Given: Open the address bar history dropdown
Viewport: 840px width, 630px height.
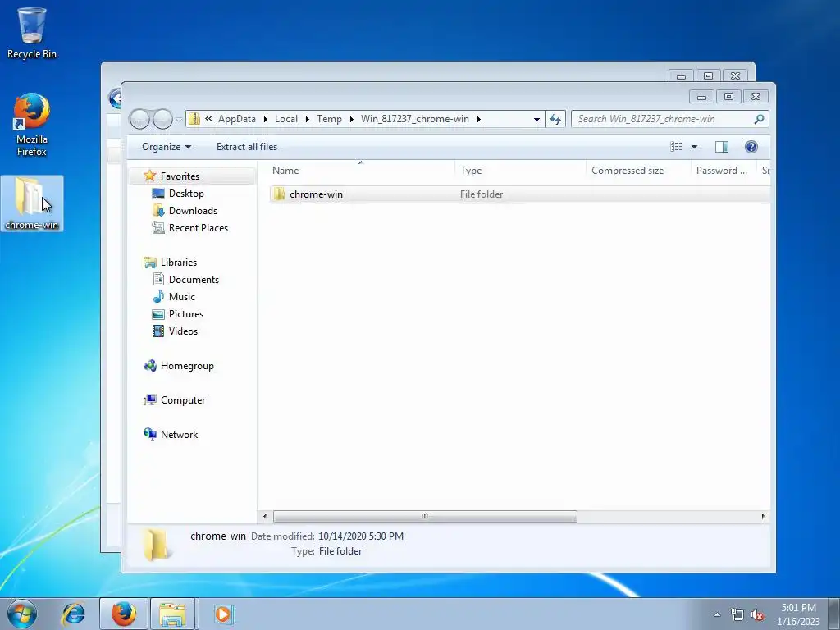Looking at the screenshot, I should pyautogui.click(x=536, y=120).
